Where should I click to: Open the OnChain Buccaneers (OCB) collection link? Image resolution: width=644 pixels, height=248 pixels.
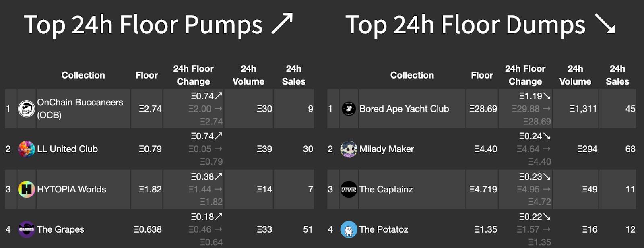[80, 109]
